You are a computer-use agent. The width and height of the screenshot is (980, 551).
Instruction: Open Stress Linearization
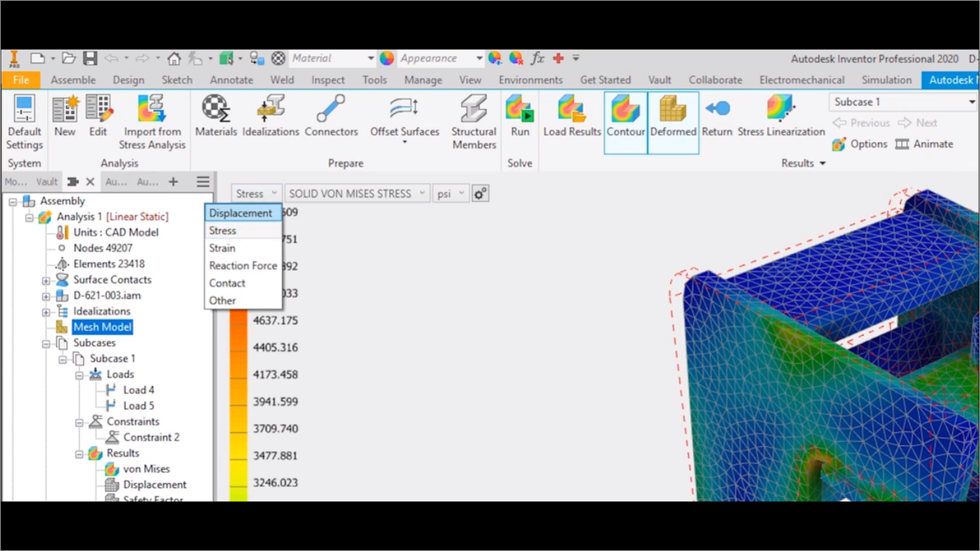781,116
